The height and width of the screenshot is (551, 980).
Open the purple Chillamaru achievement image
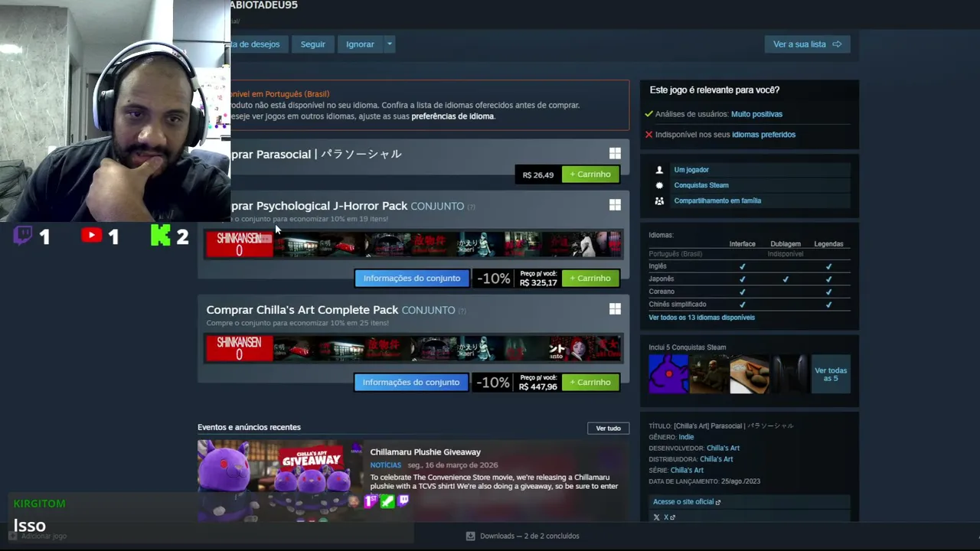(668, 374)
